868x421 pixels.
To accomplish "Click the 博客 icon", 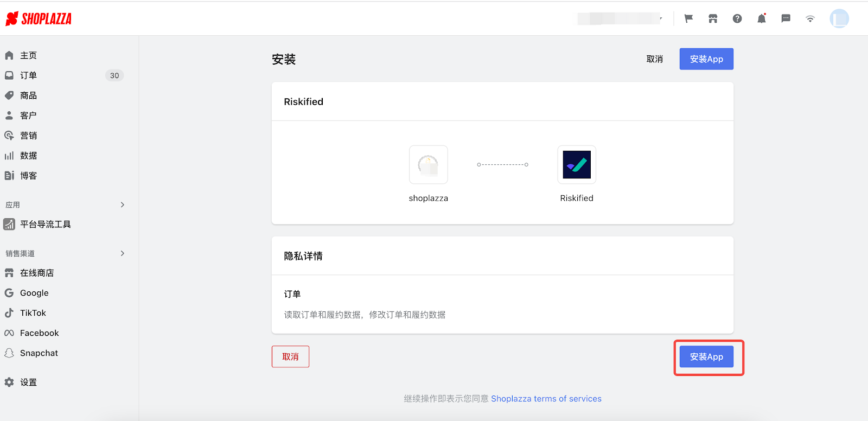I will [x=9, y=176].
